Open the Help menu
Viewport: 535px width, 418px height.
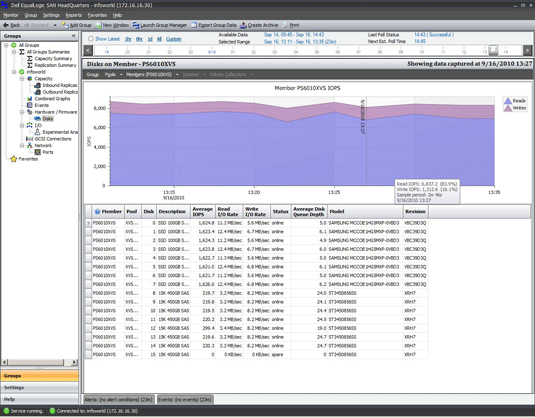coord(117,15)
